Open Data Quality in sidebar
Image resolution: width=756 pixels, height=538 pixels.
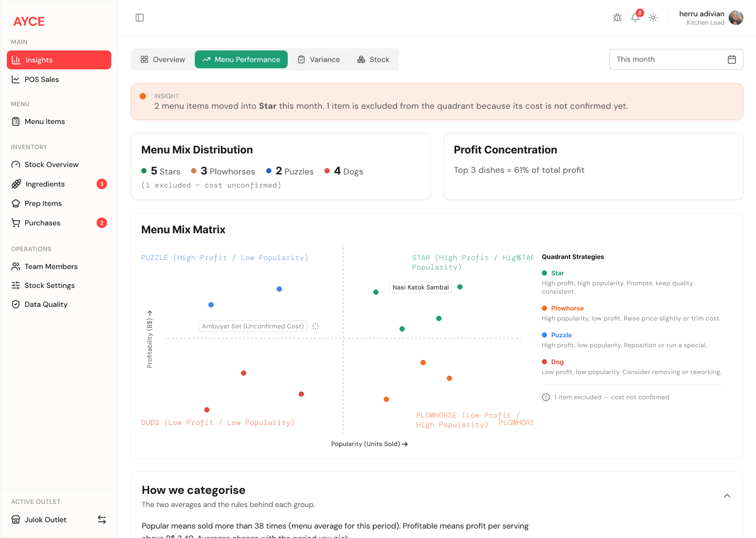coord(59,304)
